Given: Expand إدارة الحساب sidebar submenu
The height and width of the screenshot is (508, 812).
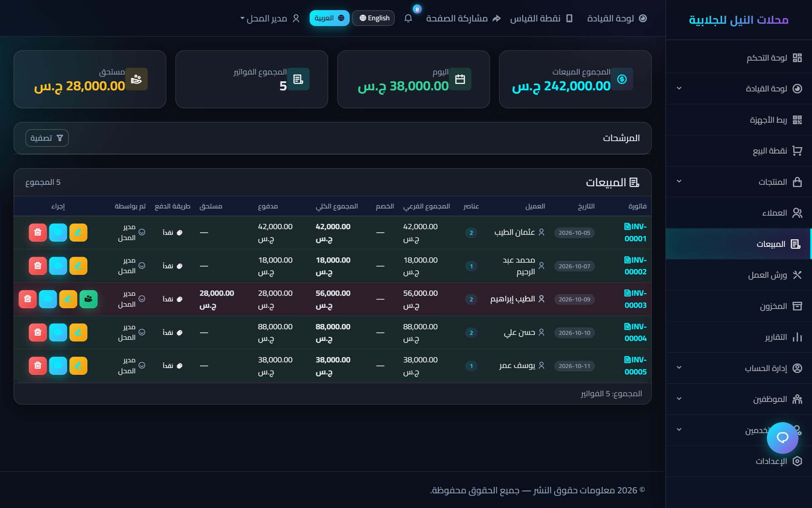Looking at the screenshot, I should tap(679, 368).
